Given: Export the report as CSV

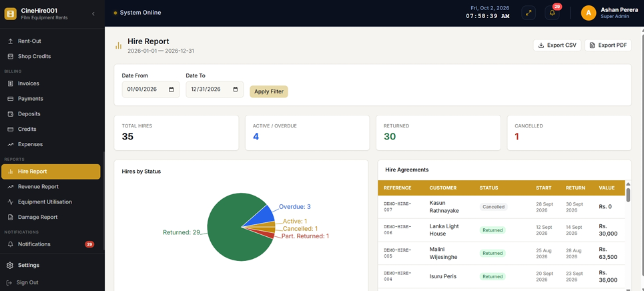Looking at the screenshot, I should [557, 45].
